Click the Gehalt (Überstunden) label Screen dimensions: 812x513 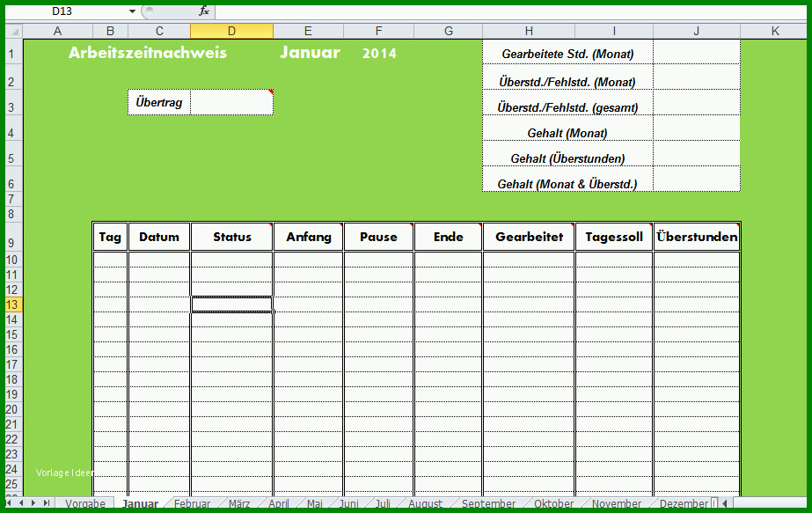pos(567,158)
